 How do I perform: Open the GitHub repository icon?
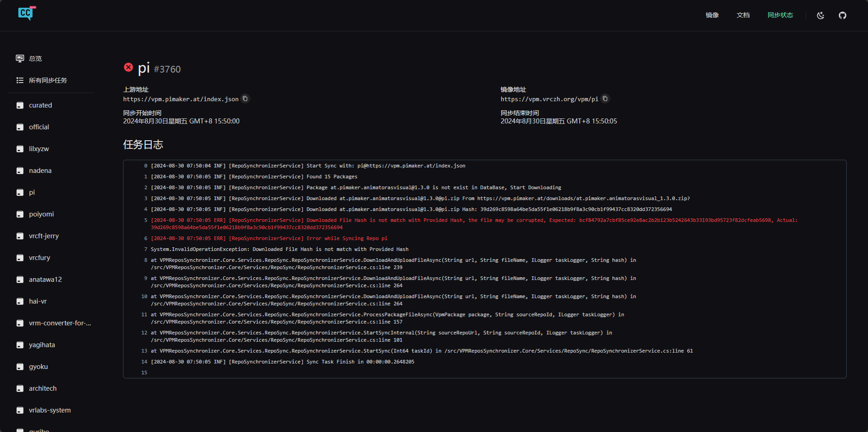[842, 15]
